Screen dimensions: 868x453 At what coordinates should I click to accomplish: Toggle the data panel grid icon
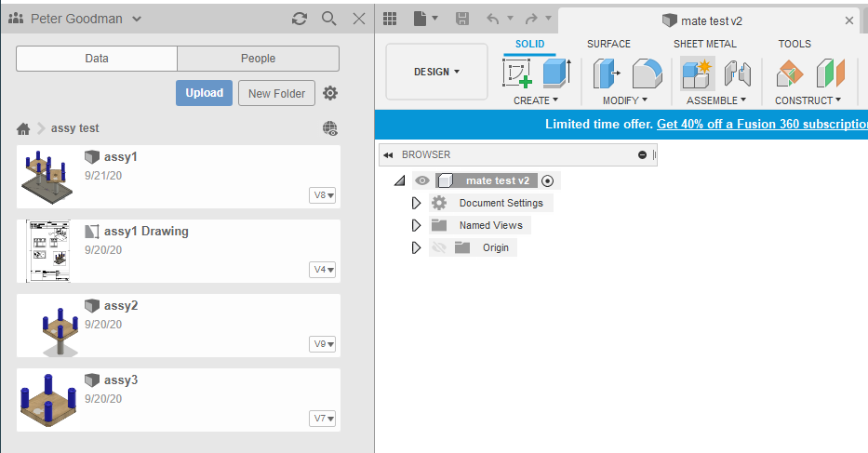click(390, 19)
